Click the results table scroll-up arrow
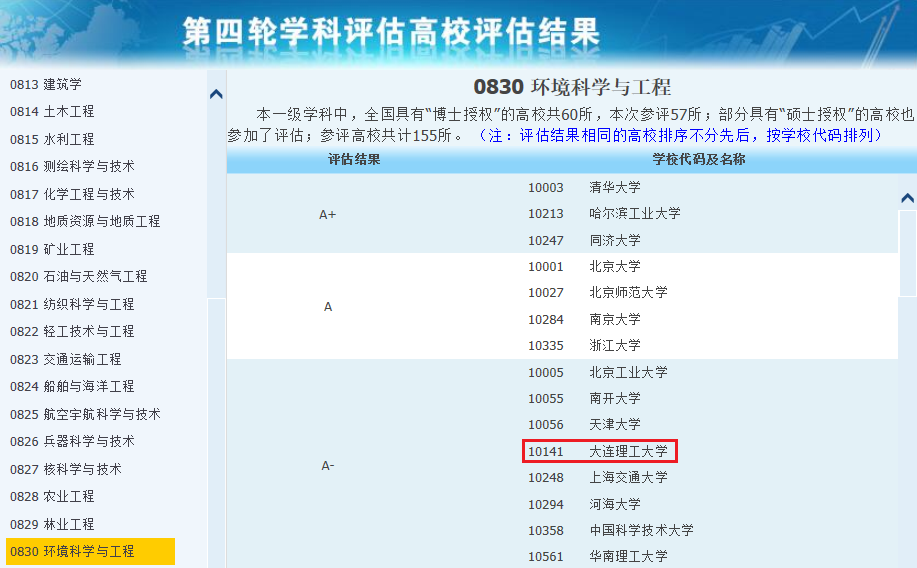 (907, 198)
